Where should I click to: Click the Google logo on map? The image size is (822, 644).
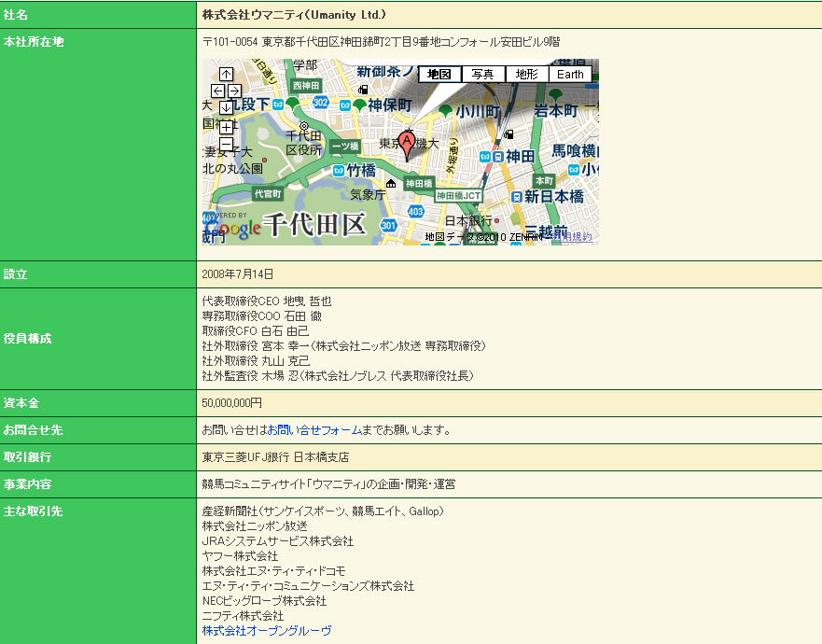231,228
